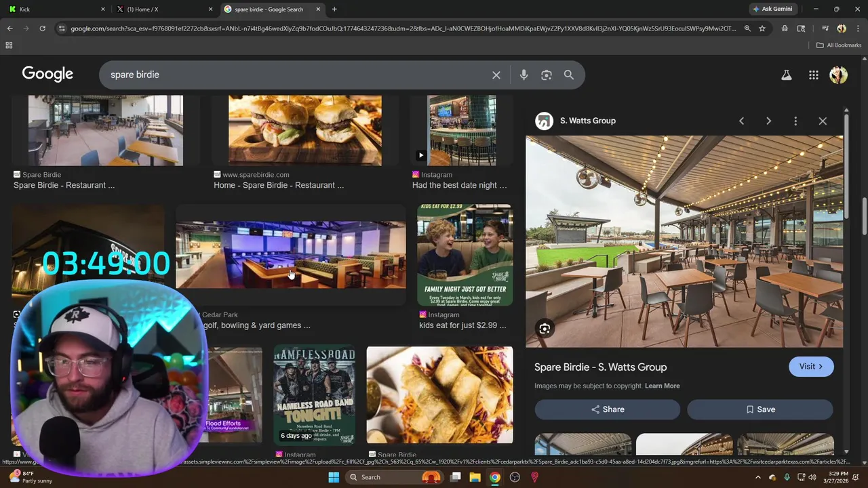Close the image preview panel

[823, 121]
